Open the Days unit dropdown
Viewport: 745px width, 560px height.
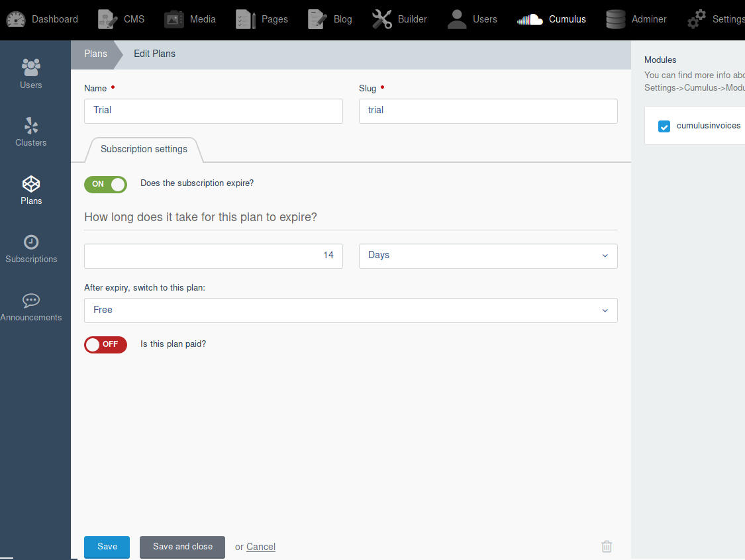(x=488, y=256)
